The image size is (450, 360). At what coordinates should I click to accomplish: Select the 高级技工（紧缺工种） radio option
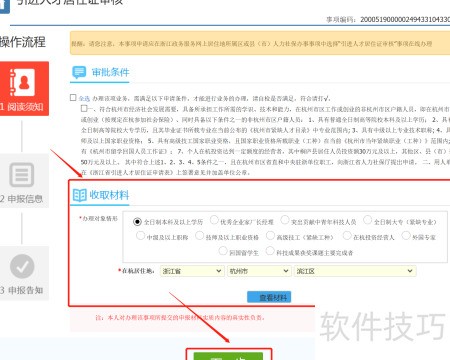click(x=270, y=236)
